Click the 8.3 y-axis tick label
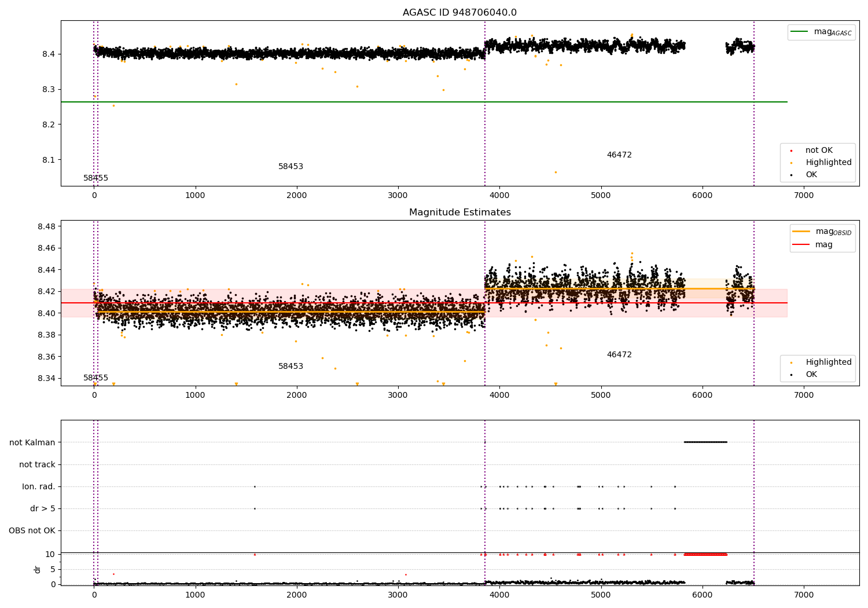 click(x=49, y=89)
